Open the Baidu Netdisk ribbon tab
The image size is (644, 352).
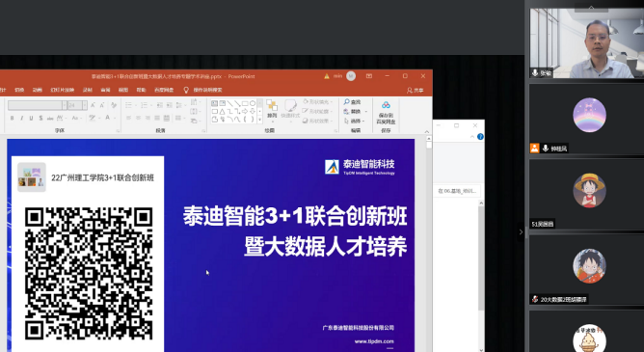tap(164, 90)
